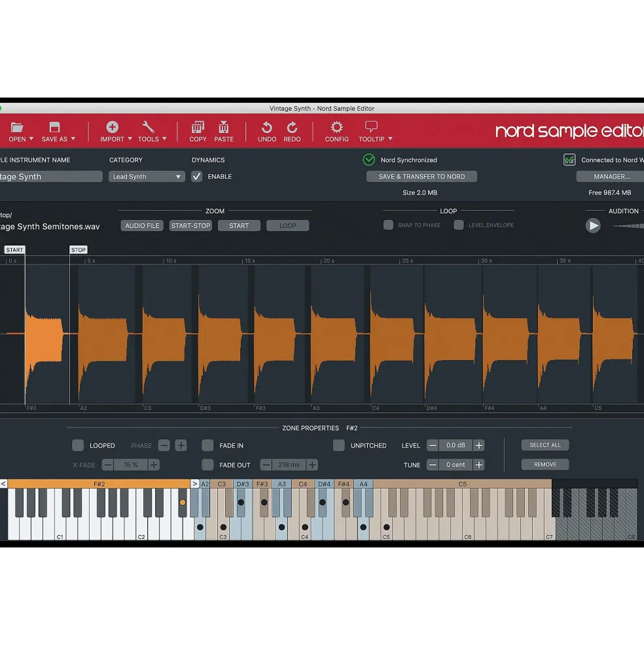Redo the last action
The height and width of the screenshot is (645, 644).
[292, 127]
